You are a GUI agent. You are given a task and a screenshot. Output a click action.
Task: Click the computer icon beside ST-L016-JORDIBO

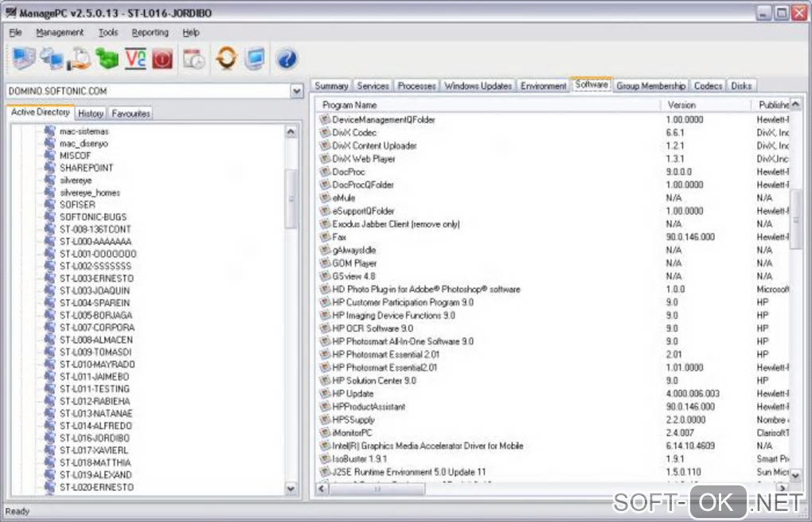49,438
